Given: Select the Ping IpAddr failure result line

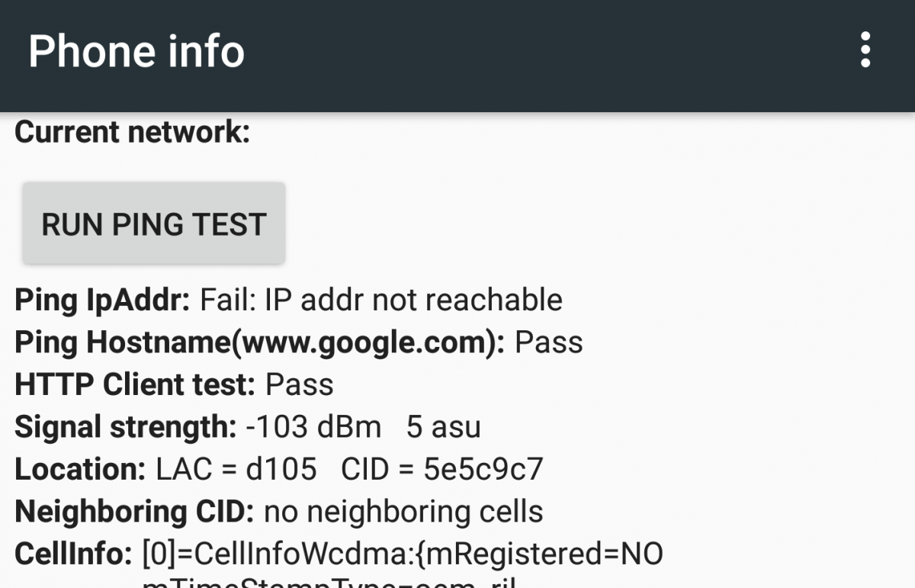Looking at the screenshot, I should click(x=288, y=299).
